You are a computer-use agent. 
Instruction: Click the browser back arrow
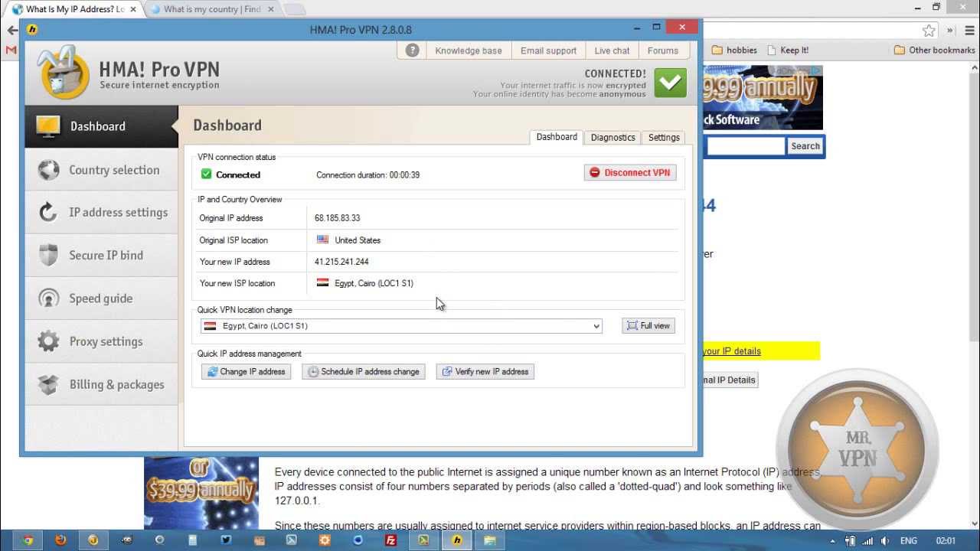[12, 31]
